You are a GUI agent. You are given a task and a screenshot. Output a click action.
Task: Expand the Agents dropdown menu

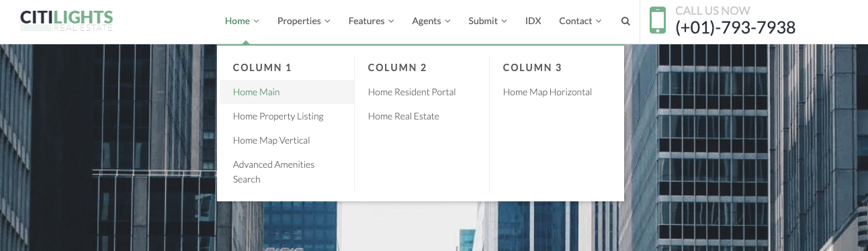pos(431,21)
